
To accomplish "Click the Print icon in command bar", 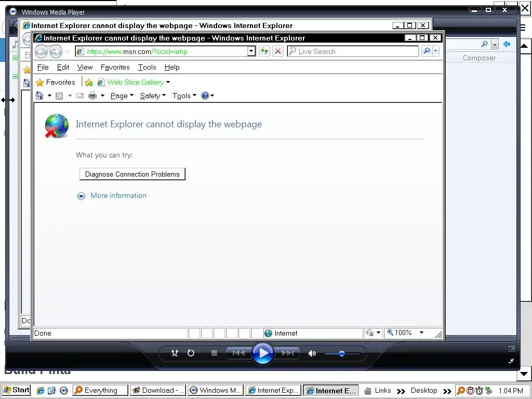I will 92,96.
